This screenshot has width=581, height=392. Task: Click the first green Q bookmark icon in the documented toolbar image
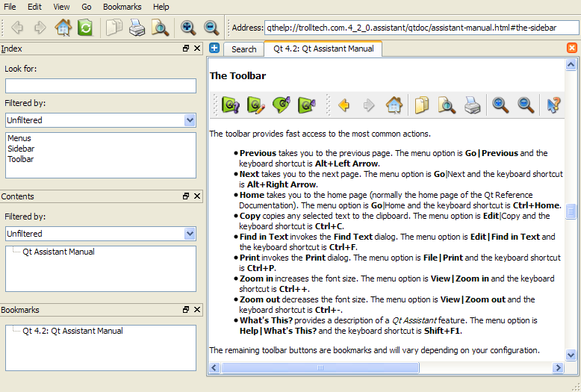[x=231, y=105]
